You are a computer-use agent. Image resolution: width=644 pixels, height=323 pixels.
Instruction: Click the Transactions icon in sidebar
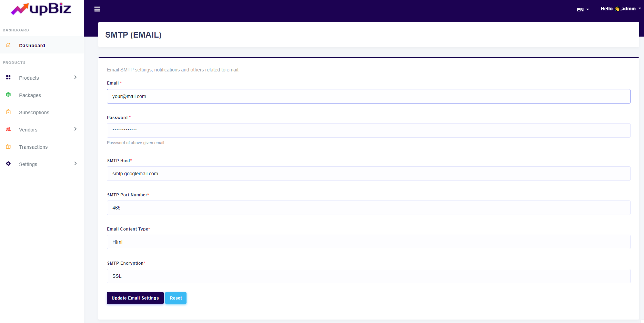pyautogui.click(x=8, y=147)
